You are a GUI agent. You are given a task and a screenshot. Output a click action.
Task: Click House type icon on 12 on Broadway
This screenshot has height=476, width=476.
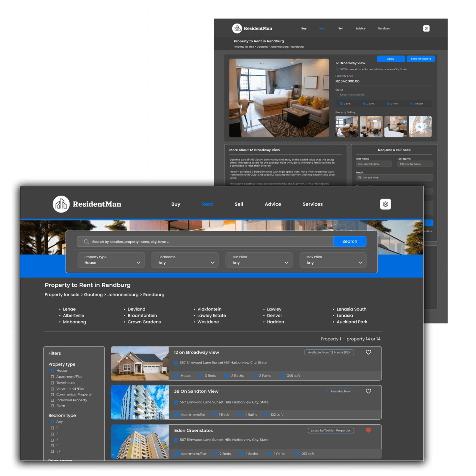coord(177,376)
